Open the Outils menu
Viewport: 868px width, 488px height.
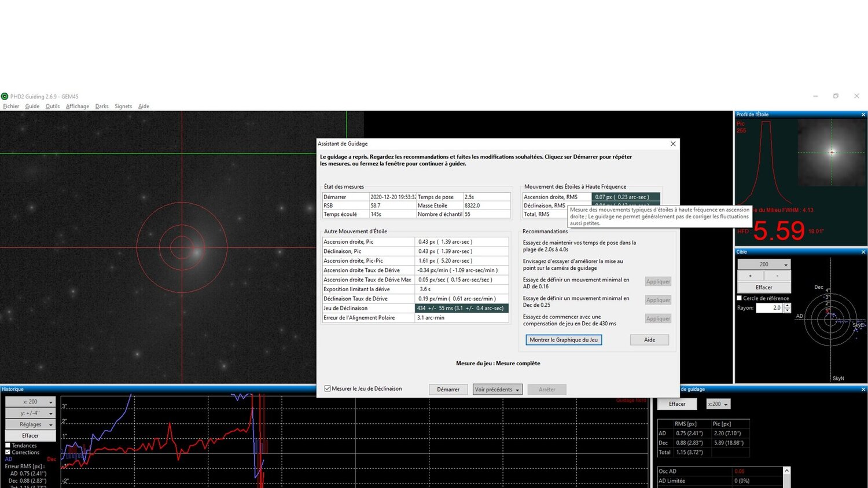[52, 107]
